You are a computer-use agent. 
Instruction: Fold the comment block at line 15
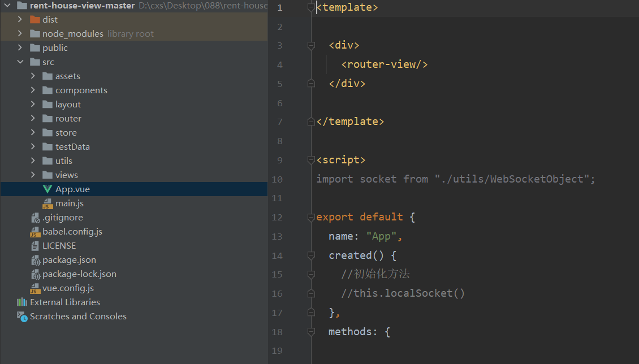311,275
